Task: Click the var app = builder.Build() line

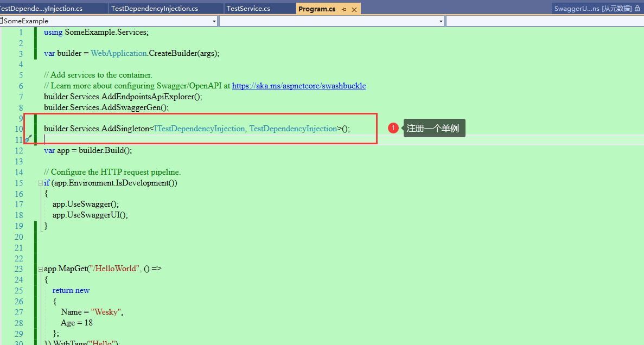Action: pyautogui.click(x=88, y=150)
